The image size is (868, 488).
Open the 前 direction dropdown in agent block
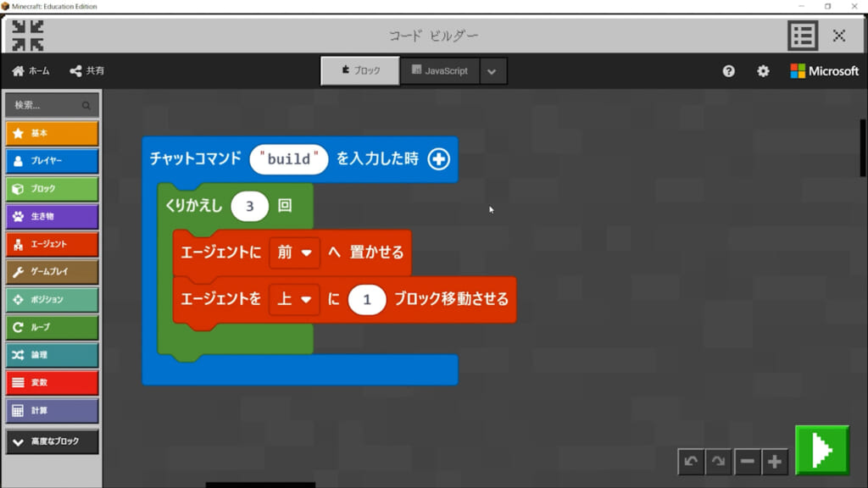click(294, 252)
